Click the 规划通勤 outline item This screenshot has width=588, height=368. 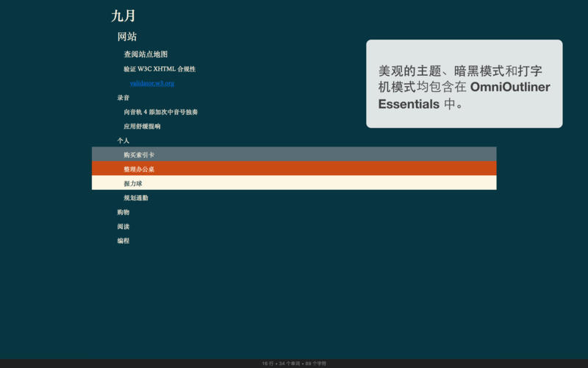point(136,198)
